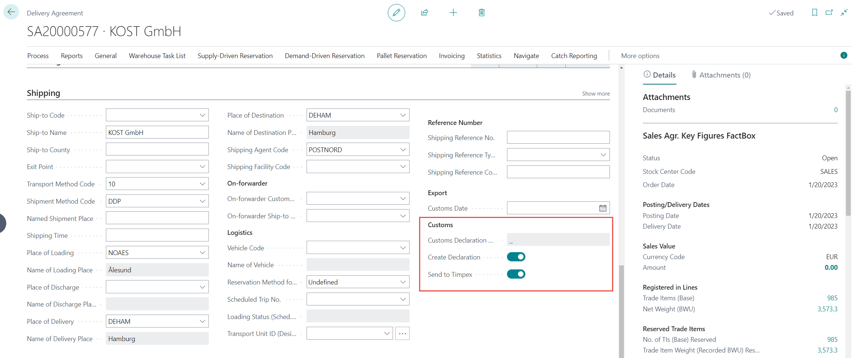Image resolution: width=868 pixels, height=358 pixels.
Task: Click More options in the action bar
Action: pyautogui.click(x=640, y=56)
